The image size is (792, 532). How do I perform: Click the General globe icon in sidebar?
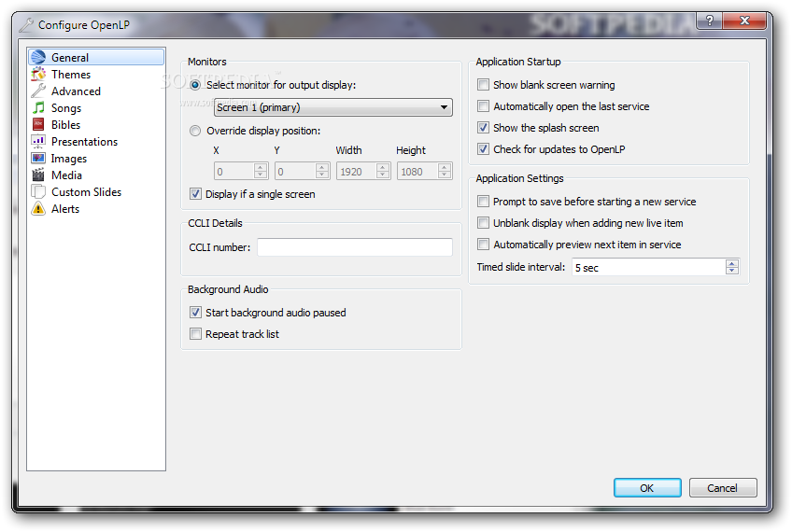point(38,57)
